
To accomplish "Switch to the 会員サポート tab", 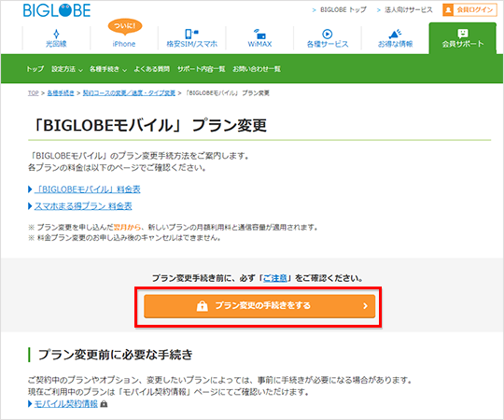I will pyautogui.click(x=463, y=38).
